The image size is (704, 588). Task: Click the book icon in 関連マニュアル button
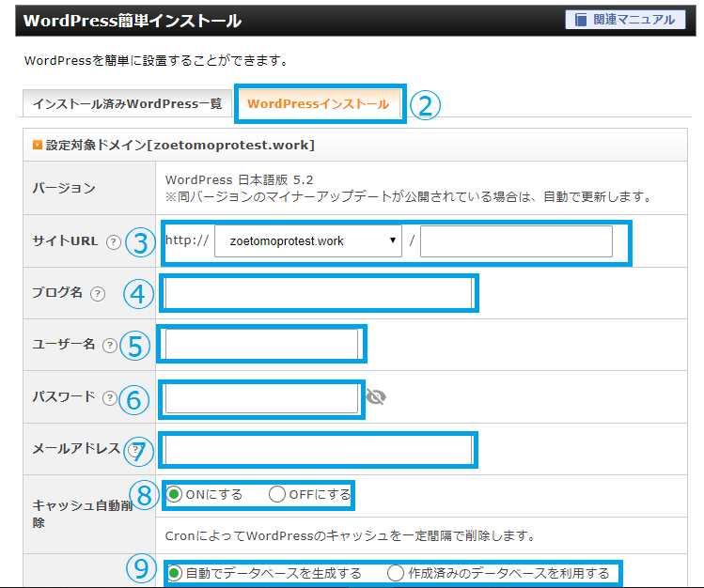click(581, 20)
